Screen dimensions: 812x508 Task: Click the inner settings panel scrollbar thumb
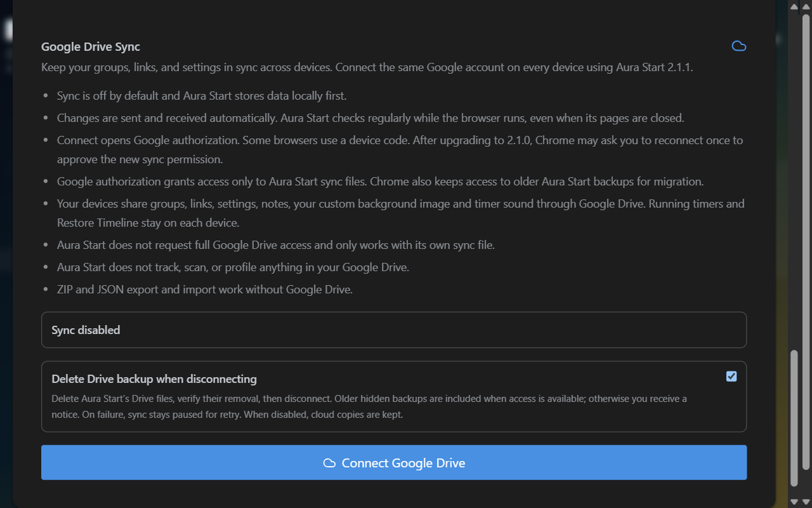point(794,418)
